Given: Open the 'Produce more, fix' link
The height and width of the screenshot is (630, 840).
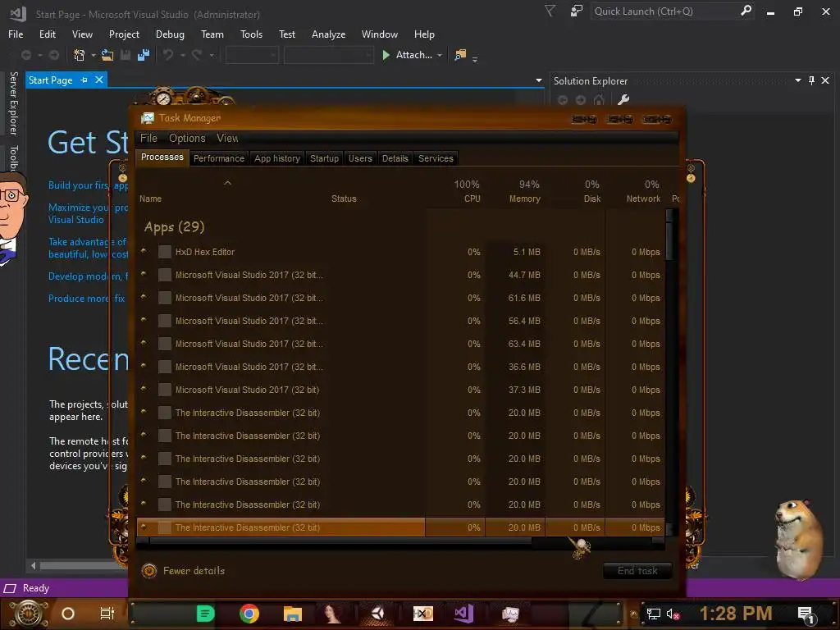Looking at the screenshot, I should click(86, 299).
